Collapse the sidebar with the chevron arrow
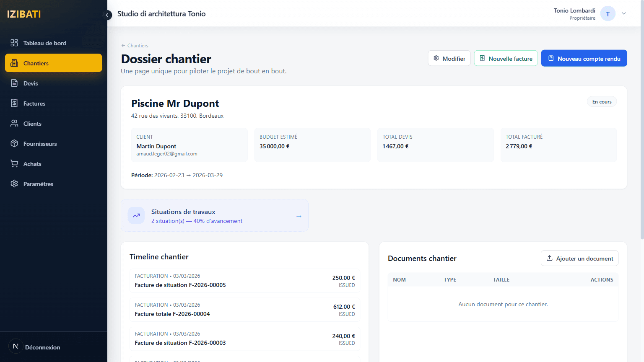The height and width of the screenshot is (362, 644). point(107,15)
